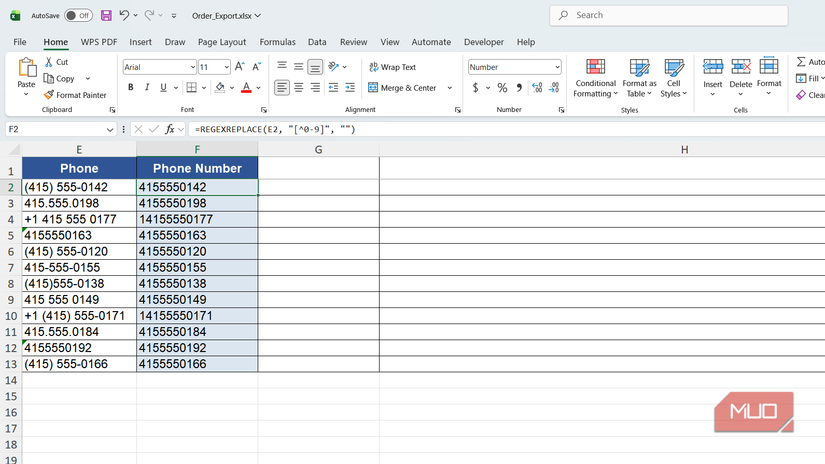Select column F header
Screen dimensions: 825x464
point(197,150)
